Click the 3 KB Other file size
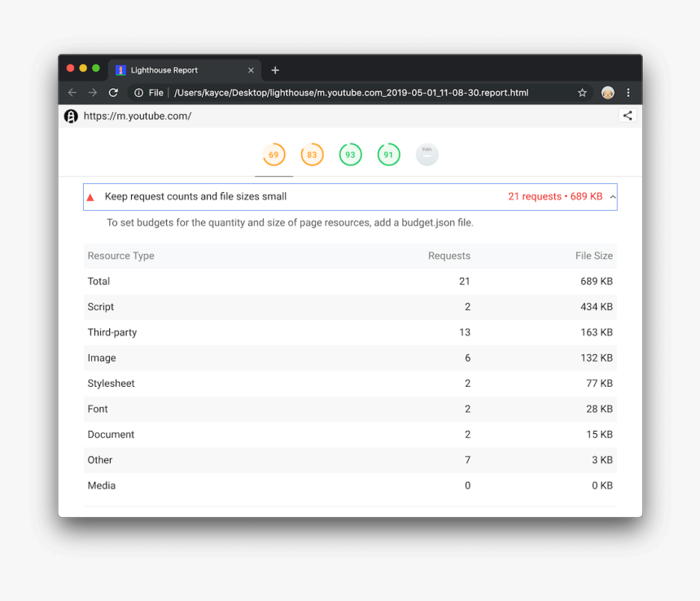 click(602, 460)
